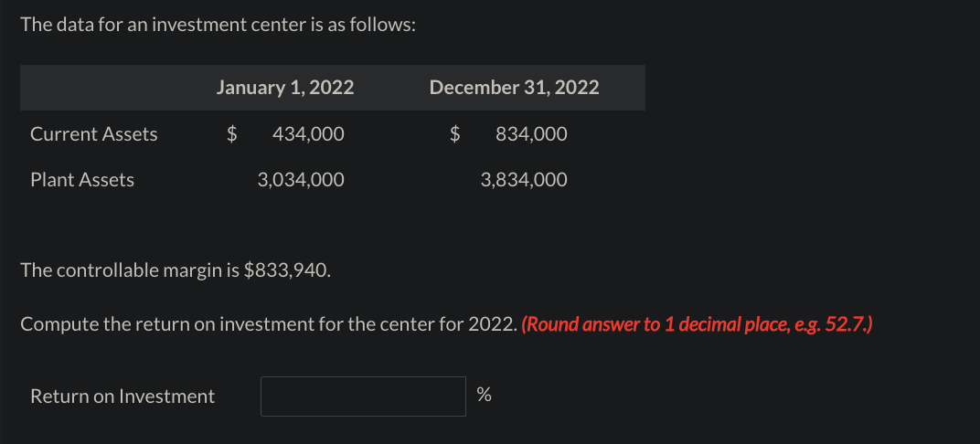Click the percent symbol beside the input
Screen dimensions: 980x444
coord(484,395)
